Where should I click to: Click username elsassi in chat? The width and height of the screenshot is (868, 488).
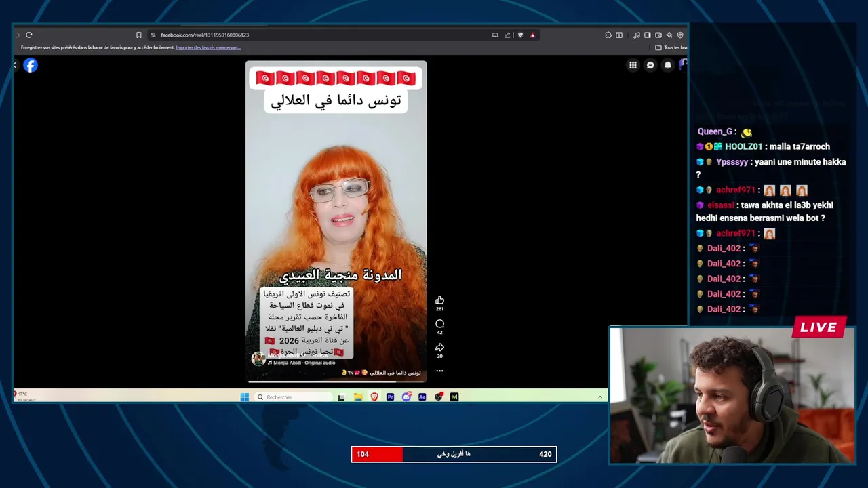(x=721, y=205)
